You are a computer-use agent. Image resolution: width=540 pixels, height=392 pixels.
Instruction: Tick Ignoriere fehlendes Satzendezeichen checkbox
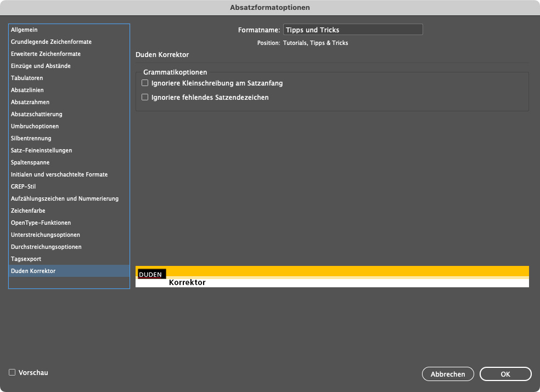pos(145,98)
